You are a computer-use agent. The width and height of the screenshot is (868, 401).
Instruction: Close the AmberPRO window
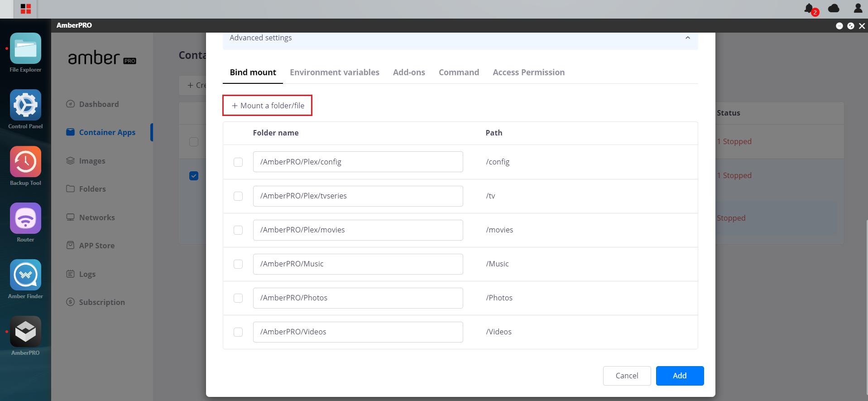coord(862,26)
